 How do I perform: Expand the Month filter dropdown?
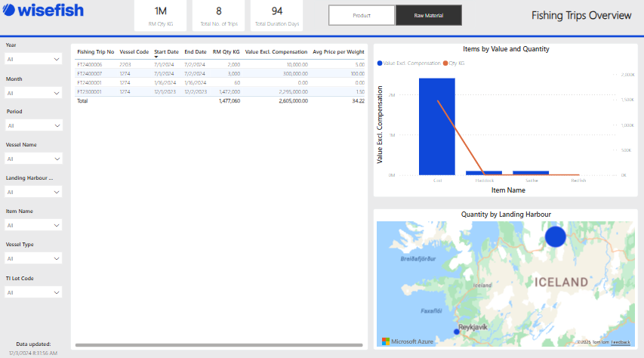click(33, 93)
